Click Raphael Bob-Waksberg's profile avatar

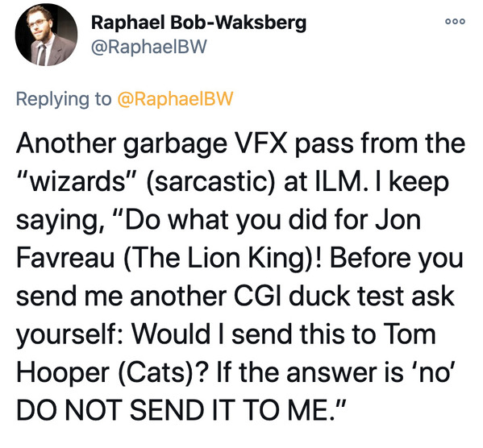click(x=46, y=35)
